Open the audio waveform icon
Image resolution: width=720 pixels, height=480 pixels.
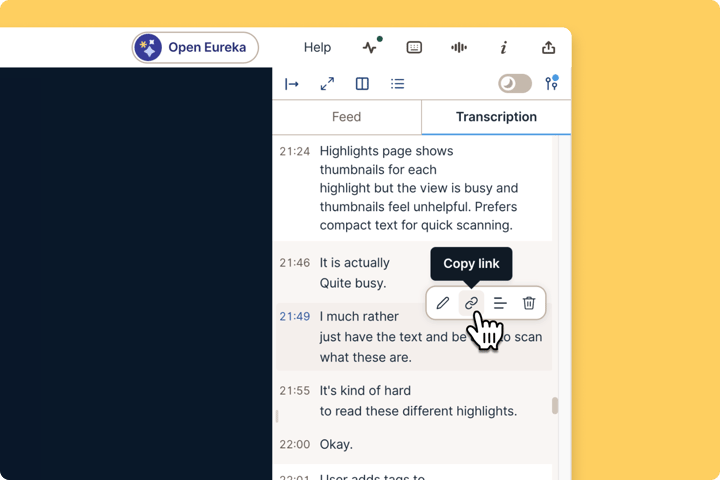[459, 47]
